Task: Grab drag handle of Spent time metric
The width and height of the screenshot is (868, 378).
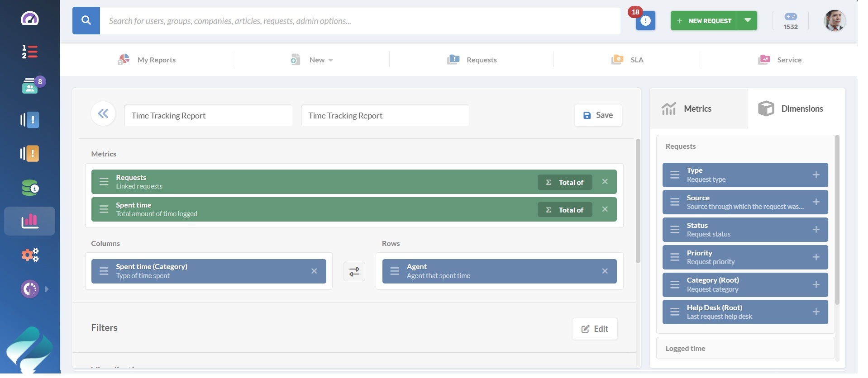Action: pyautogui.click(x=104, y=209)
